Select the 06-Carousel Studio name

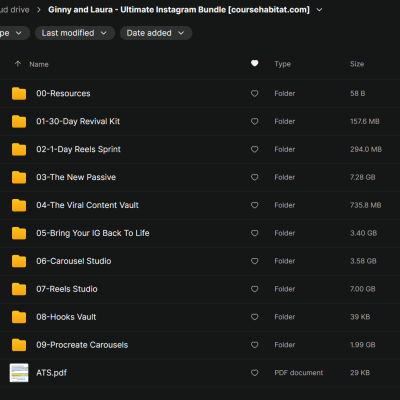pyautogui.click(x=74, y=261)
